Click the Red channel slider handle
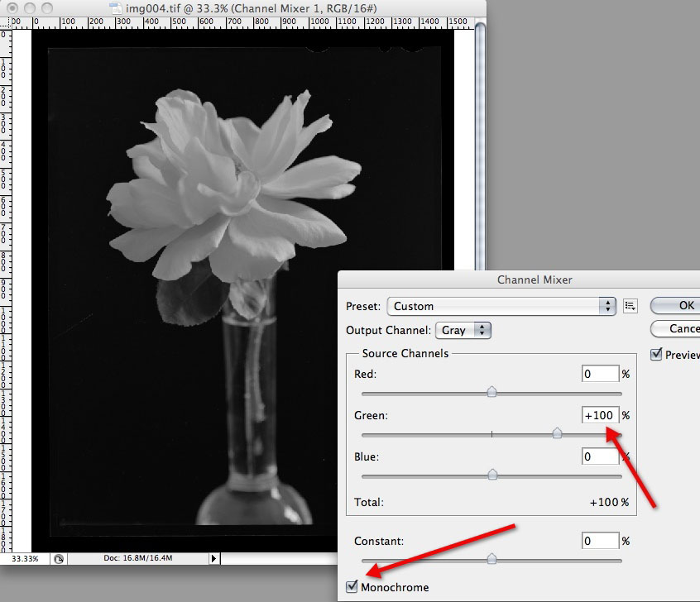The width and height of the screenshot is (700, 602). [x=491, y=392]
